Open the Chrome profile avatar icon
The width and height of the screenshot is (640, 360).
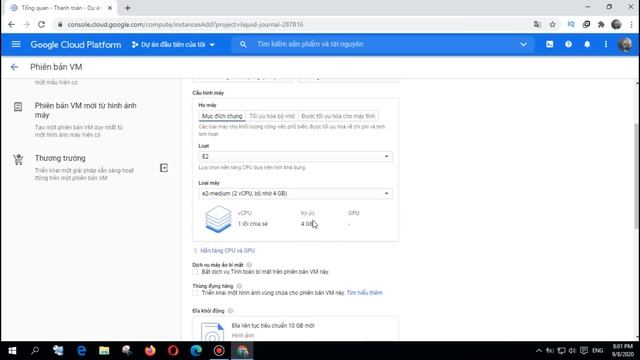(x=616, y=24)
